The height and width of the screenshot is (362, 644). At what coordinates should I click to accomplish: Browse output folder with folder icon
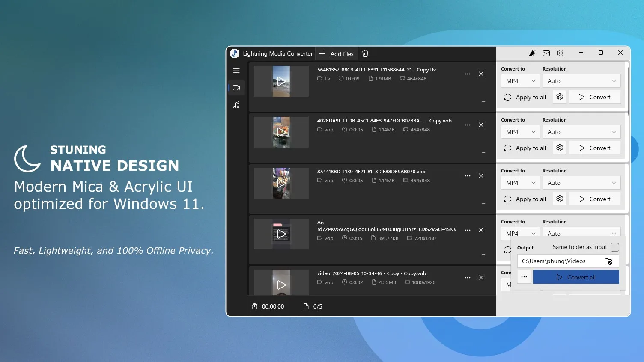pyautogui.click(x=608, y=261)
